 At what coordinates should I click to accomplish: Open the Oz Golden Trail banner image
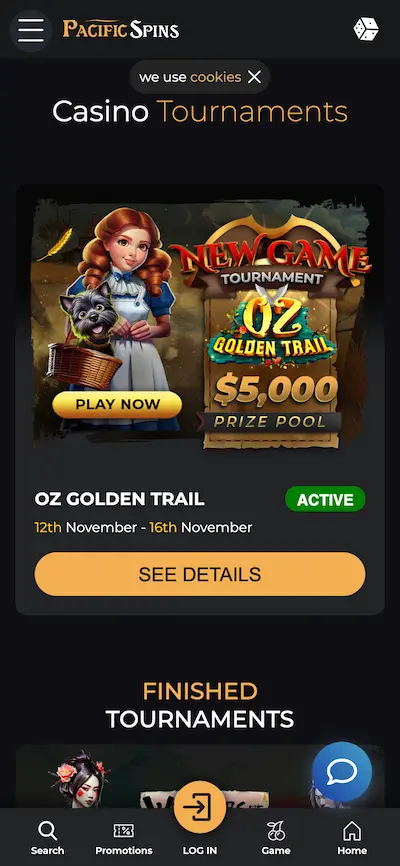[200, 325]
